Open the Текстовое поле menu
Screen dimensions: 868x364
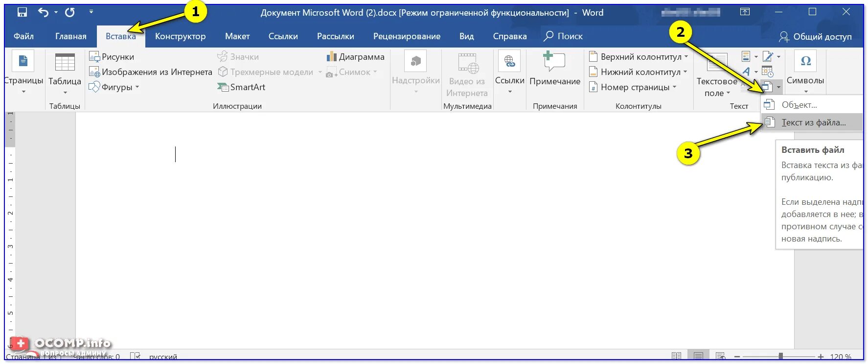pyautogui.click(x=717, y=74)
